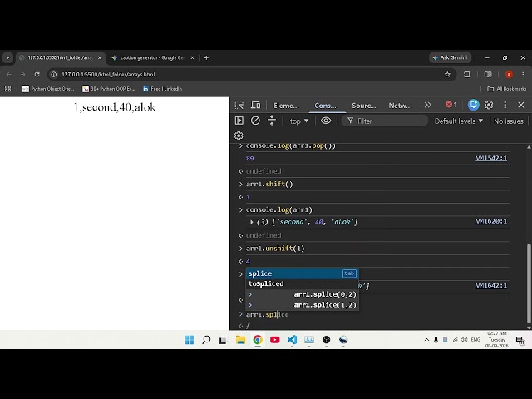This screenshot has width=532, height=399.
Task: Switch to the caption generator Gemini tab
Action: coord(152,57)
